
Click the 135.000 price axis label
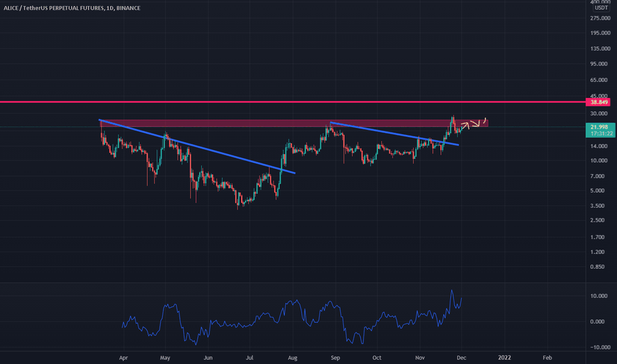click(600, 49)
